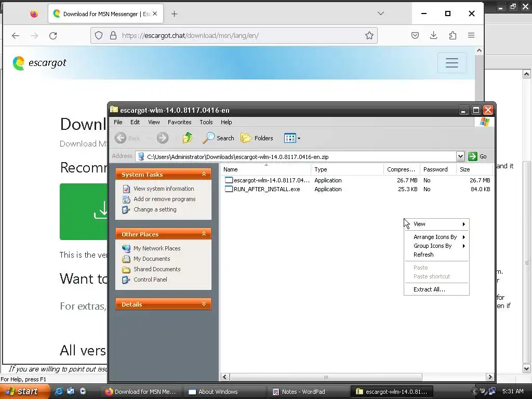
Task: Click Change a setting
Action: click(155, 209)
